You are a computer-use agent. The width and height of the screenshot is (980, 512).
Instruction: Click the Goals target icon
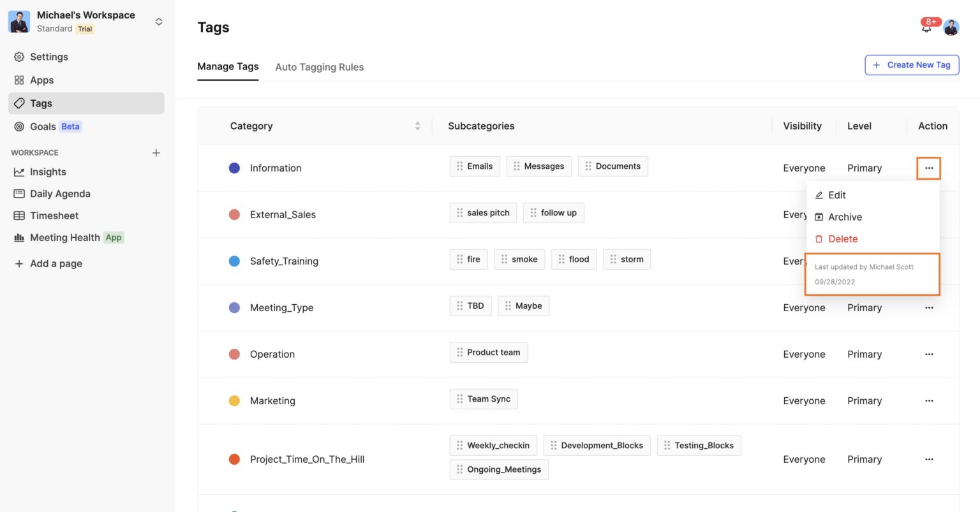point(19,127)
